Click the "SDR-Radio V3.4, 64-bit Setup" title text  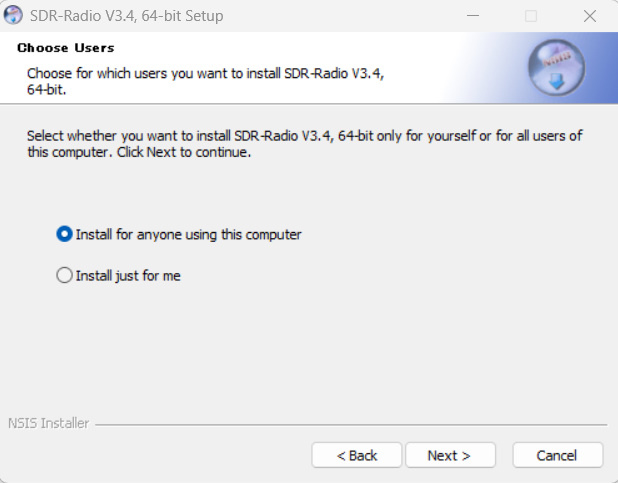[x=127, y=16]
